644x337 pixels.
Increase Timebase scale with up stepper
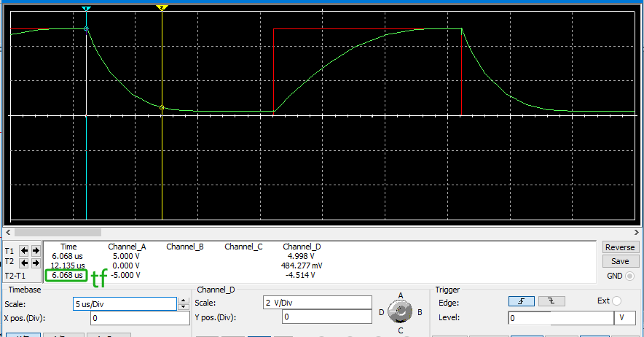184,301
